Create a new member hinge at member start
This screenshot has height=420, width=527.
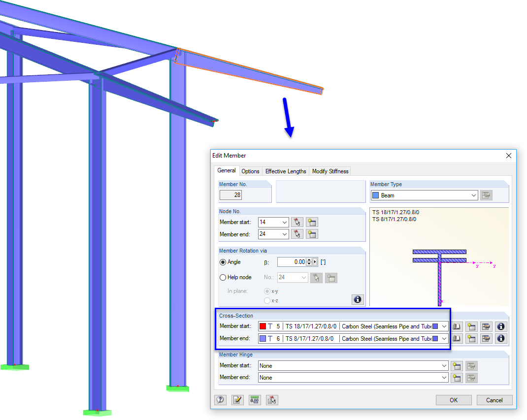point(456,366)
